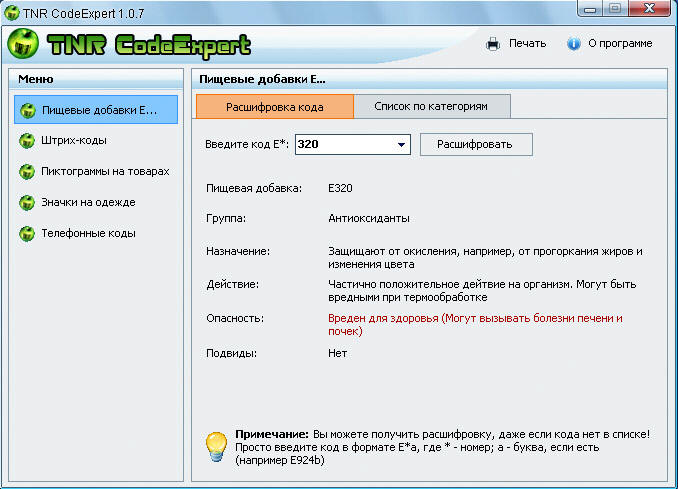This screenshot has width=678, height=489.
Task: Click the red Вреден для здоровья warning text
Action: [x=475, y=325]
